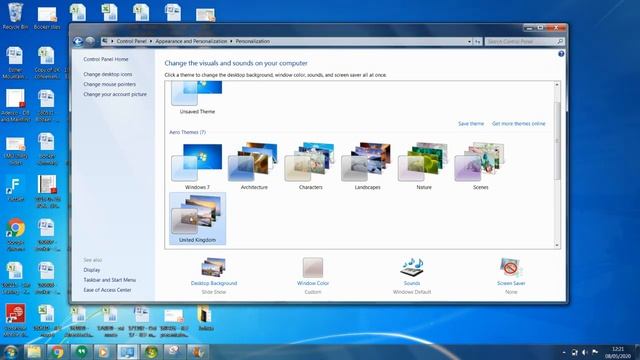Viewport: 640px width, 360px height.
Task: Open Control Panel Home link
Action: click(106, 59)
